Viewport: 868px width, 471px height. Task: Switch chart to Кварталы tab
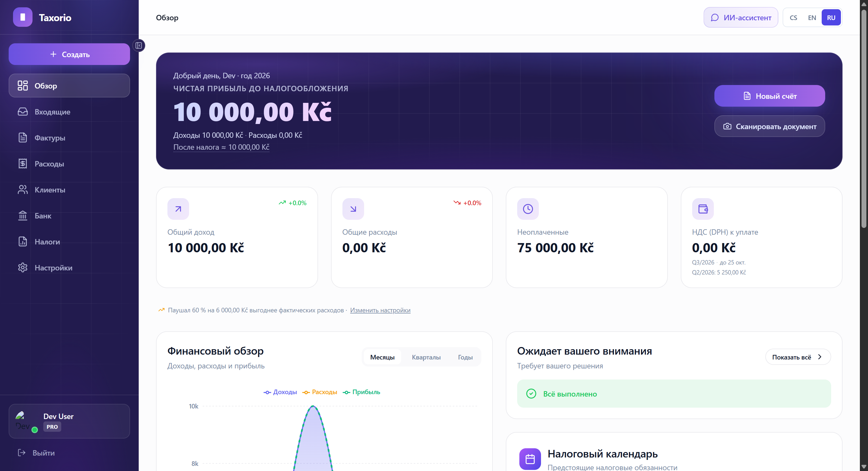(x=426, y=357)
